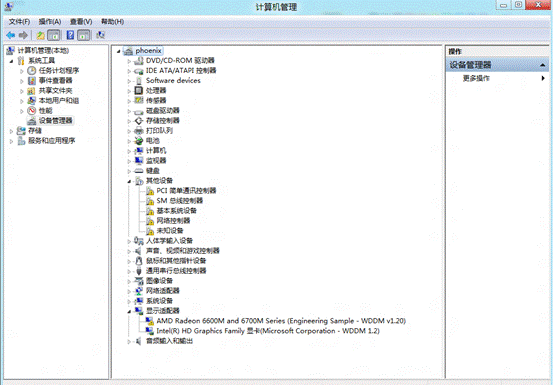Open the 操作(A) menu
This screenshot has width=553, height=385.
pyautogui.click(x=50, y=22)
